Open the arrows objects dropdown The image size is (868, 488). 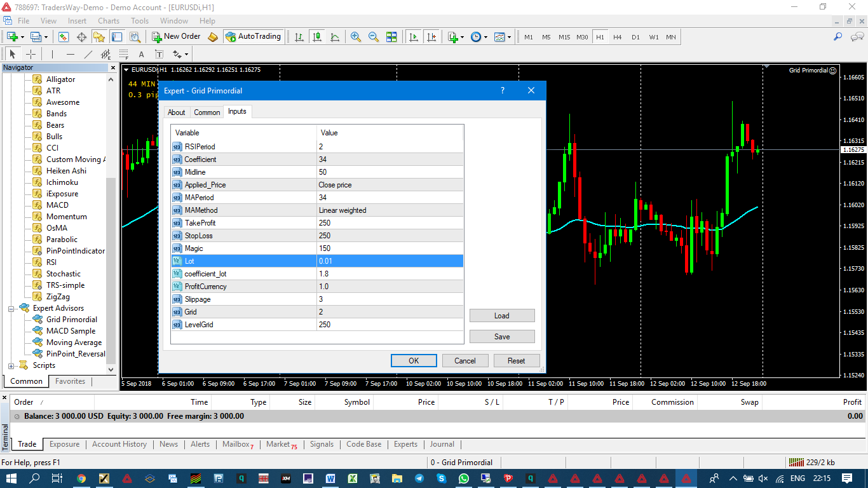pyautogui.click(x=180, y=54)
